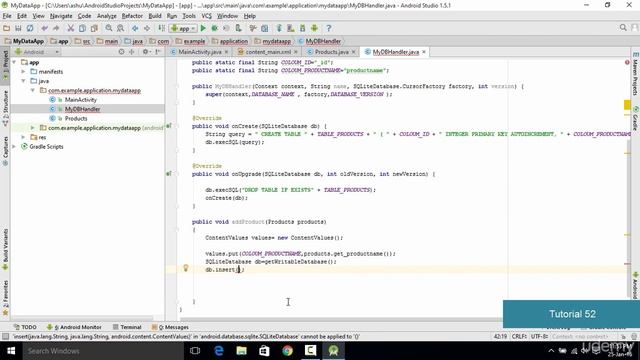Toggle the Build Variants side panel
The image size is (640, 360).
tap(5, 249)
